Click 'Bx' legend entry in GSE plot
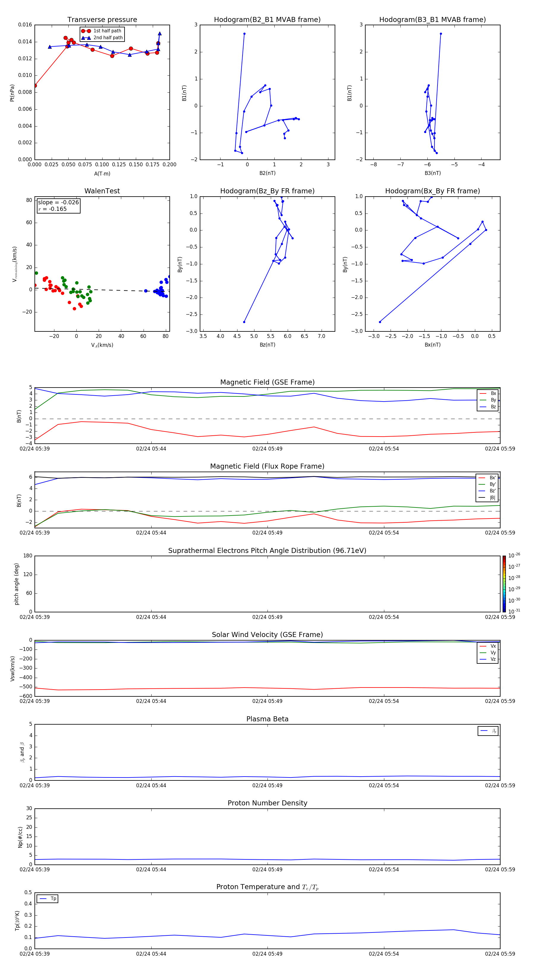This screenshot has height=980, width=535. pyautogui.click(x=488, y=394)
